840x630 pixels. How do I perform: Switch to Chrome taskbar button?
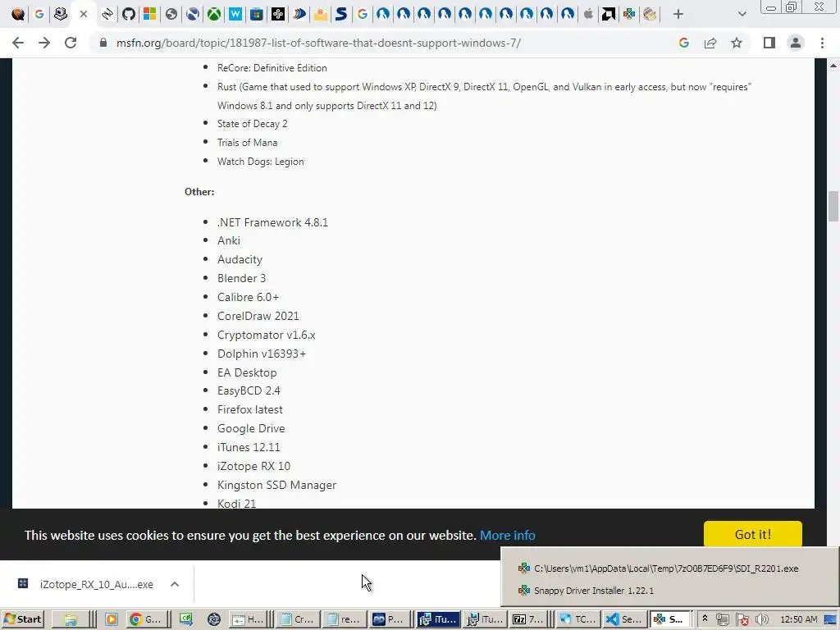click(x=147, y=619)
